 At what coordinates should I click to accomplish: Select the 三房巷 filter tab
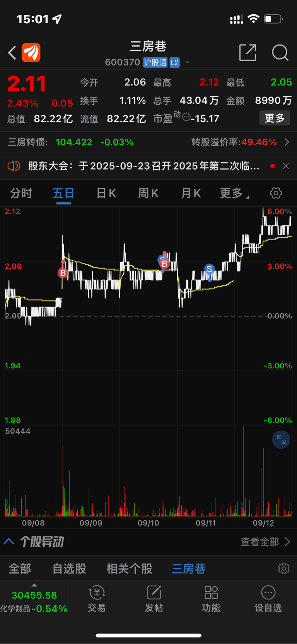point(188,568)
